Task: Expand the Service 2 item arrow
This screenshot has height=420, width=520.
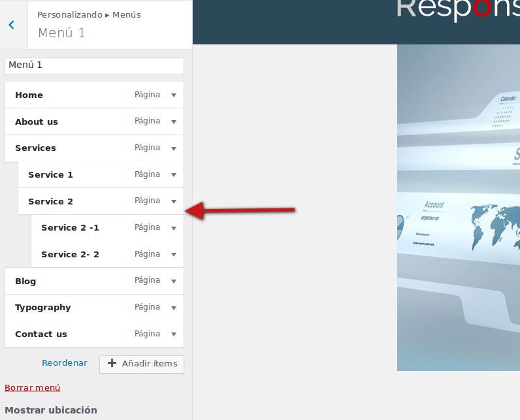Action: (x=174, y=201)
